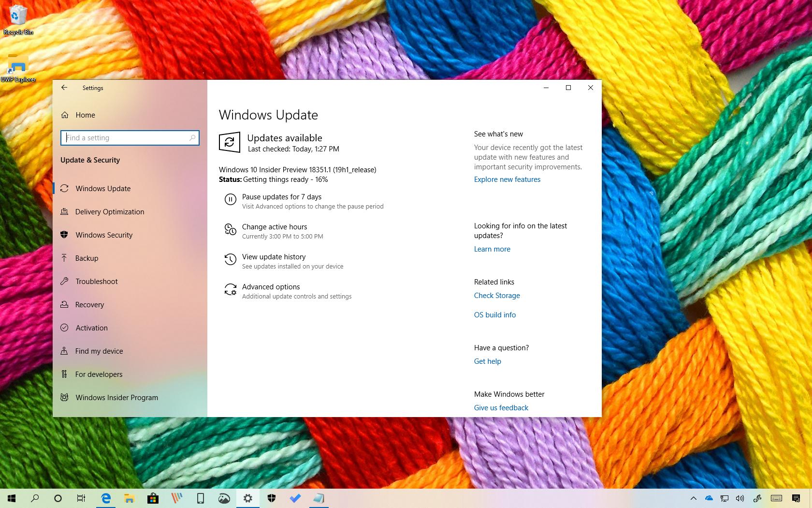Click the Get help link
Image resolution: width=812 pixels, height=508 pixels.
tap(487, 361)
